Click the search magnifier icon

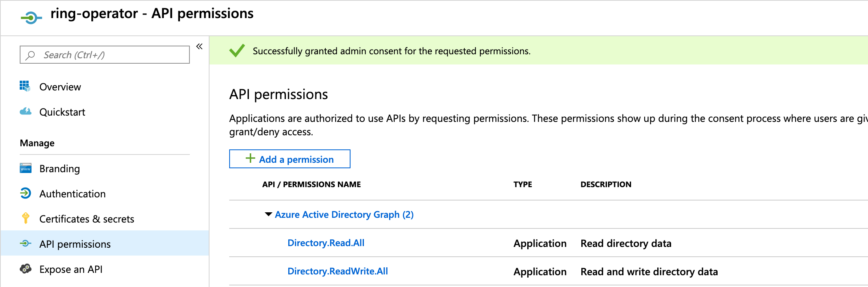[x=30, y=55]
